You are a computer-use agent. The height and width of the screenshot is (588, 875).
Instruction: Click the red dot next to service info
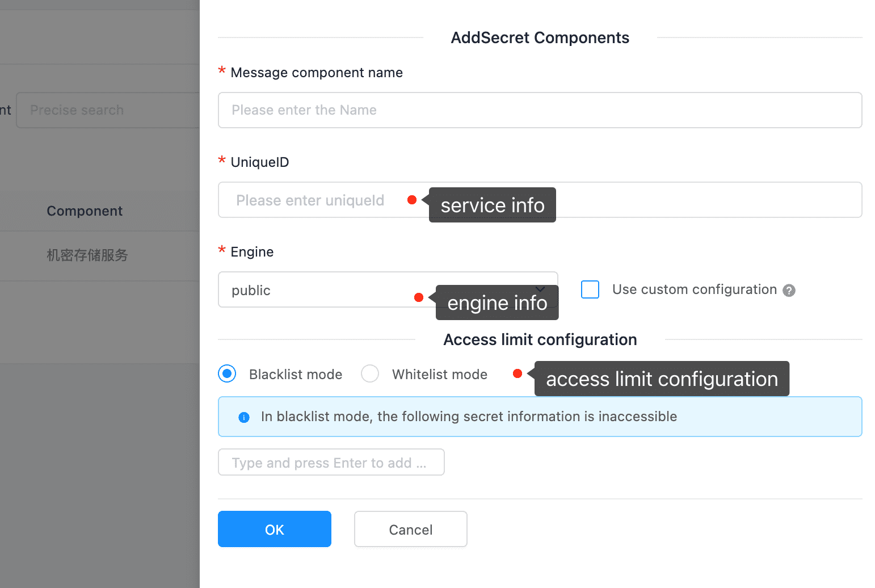pos(412,200)
